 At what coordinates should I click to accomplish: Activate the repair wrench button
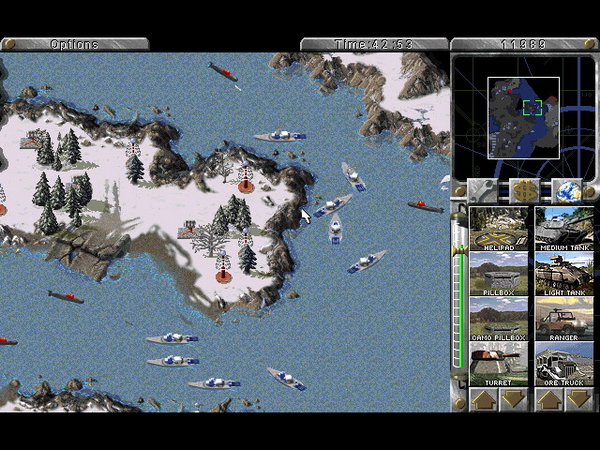coord(480,190)
